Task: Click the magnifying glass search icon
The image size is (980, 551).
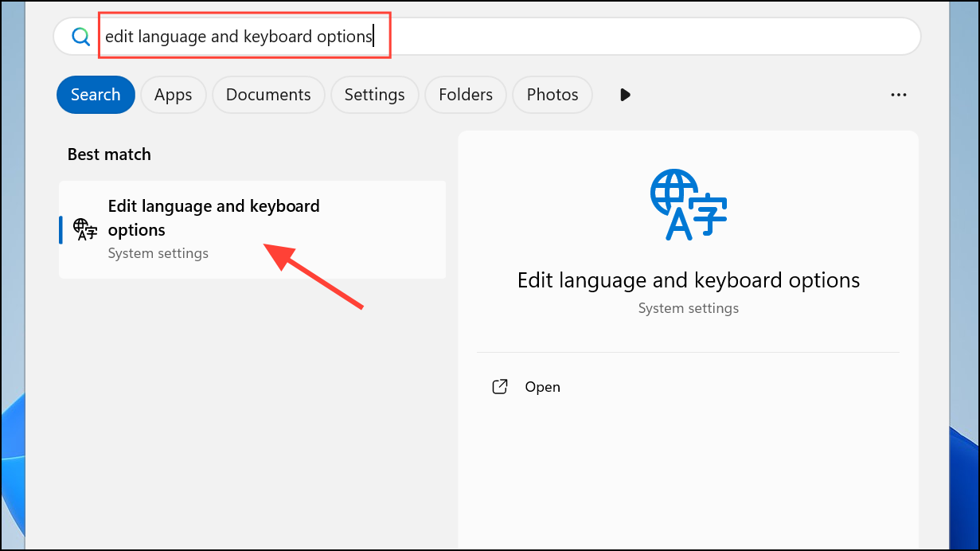Action: (79, 36)
